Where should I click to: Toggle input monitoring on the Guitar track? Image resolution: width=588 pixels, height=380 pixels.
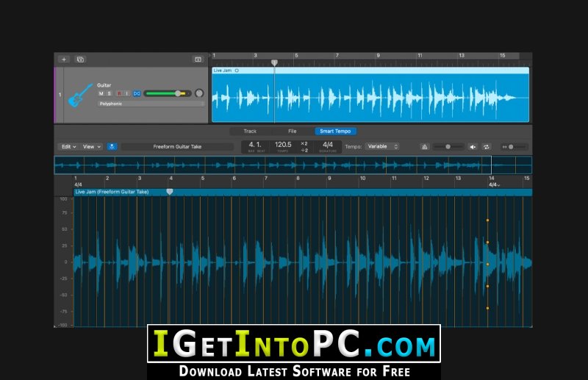coord(126,93)
